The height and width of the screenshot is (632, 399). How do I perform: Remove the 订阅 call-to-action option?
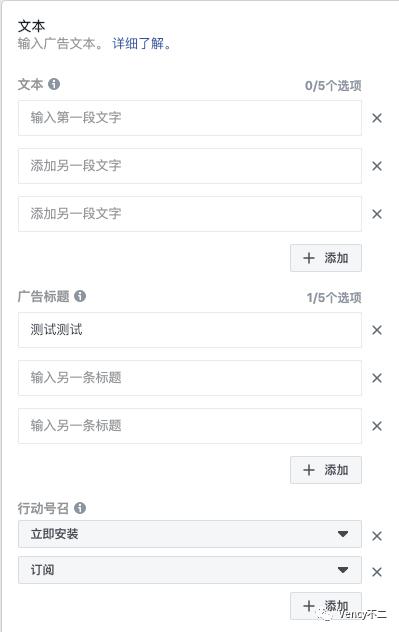click(x=377, y=572)
